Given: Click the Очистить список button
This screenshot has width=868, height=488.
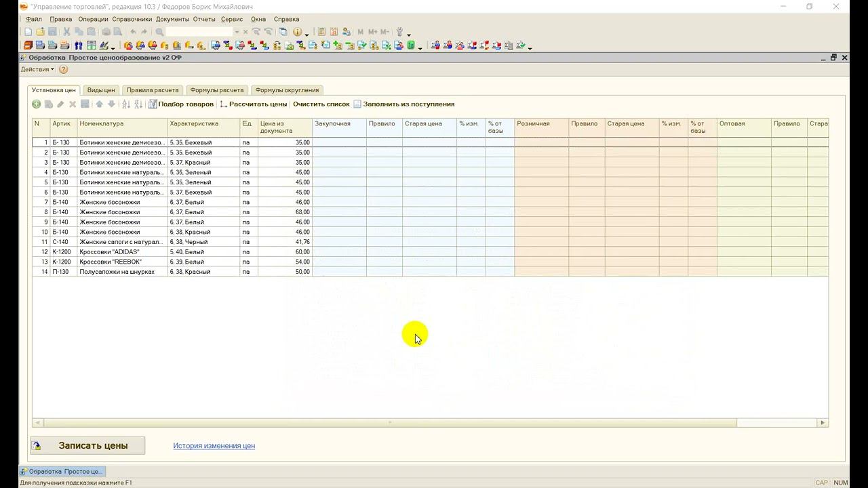Looking at the screenshot, I should tap(321, 104).
